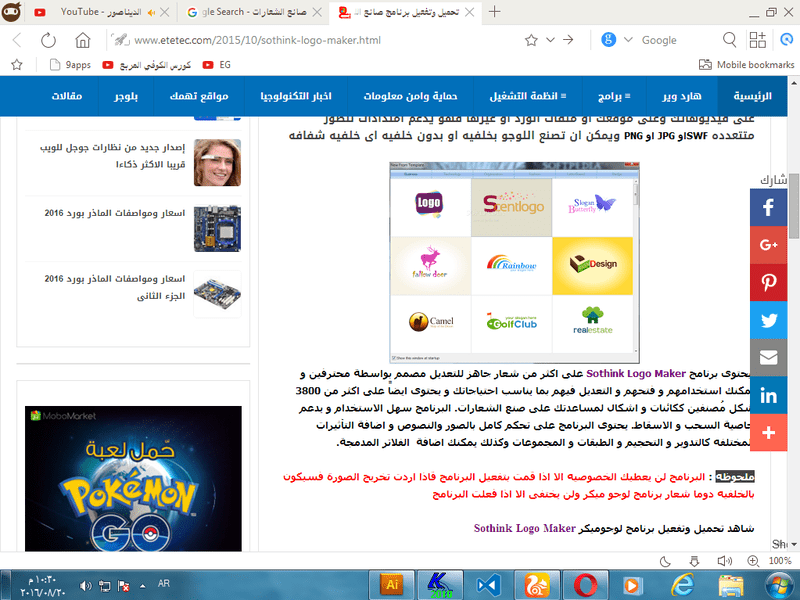The image size is (800, 600).
Task: Share the article on LinkedIn
Action: pyautogui.click(x=768, y=395)
